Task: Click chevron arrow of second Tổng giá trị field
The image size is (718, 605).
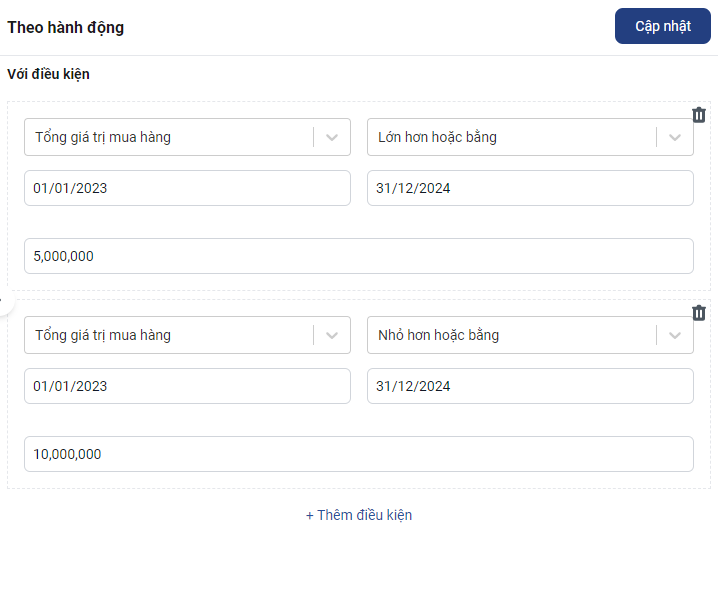Action: [332, 335]
